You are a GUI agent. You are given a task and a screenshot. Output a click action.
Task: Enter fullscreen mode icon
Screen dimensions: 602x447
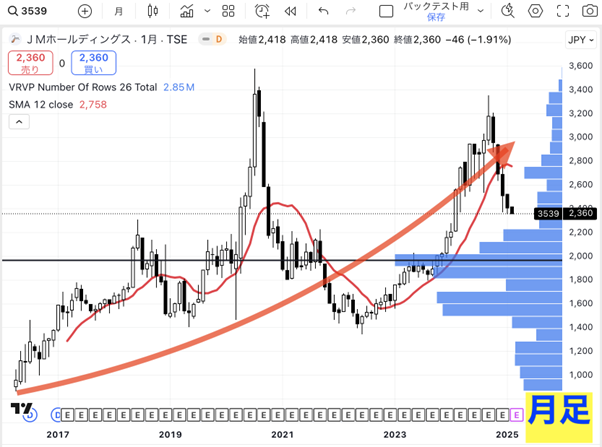tap(563, 11)
